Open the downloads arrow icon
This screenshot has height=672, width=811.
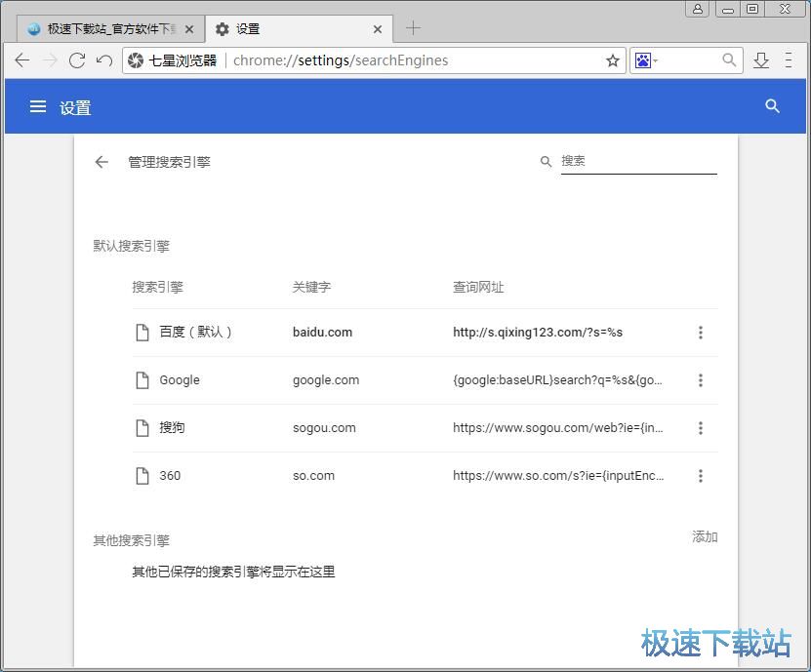(x=761, y=60)
